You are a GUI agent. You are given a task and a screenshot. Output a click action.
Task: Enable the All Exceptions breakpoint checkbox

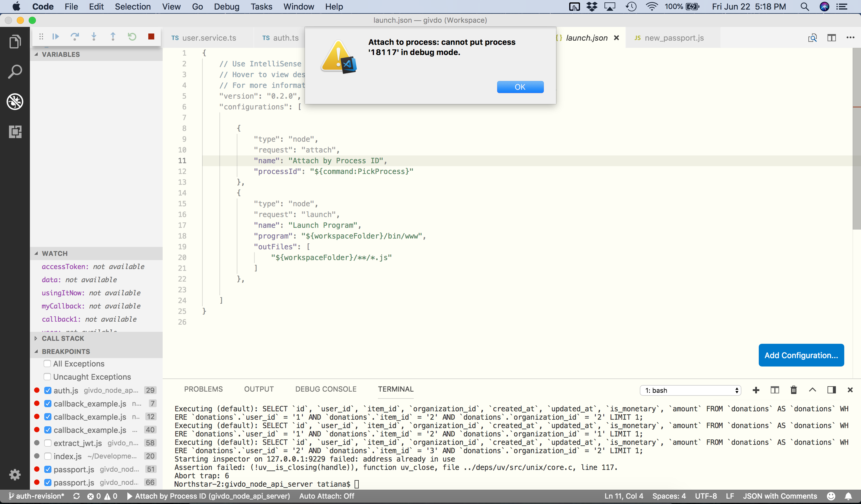pos(48,364)
